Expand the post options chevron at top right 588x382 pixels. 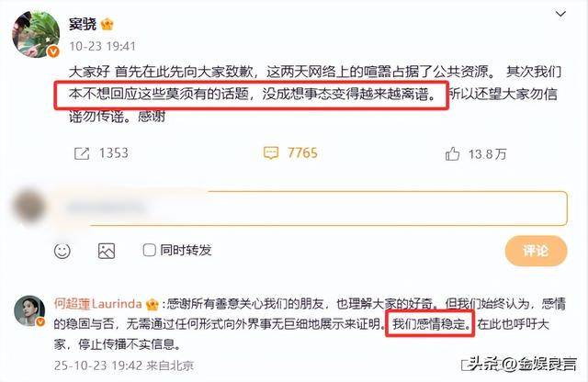pos(560,15)
